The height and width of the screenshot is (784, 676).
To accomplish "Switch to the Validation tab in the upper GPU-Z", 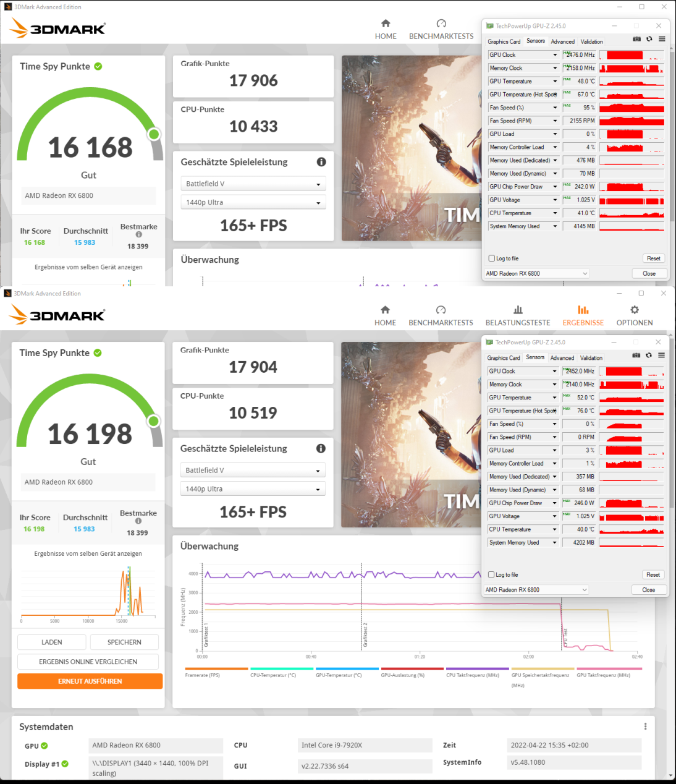I will tap(592, 42).
